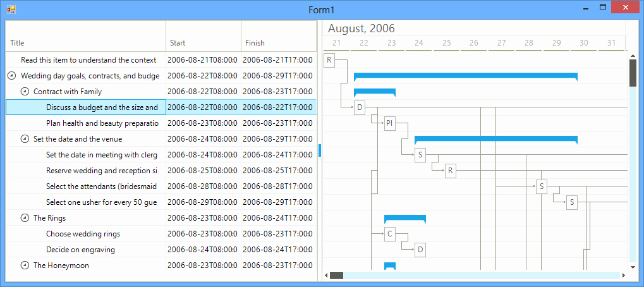Click the Form1 application icon in title bar
This screenshot has height=287, width=644.
click(11, 9)
